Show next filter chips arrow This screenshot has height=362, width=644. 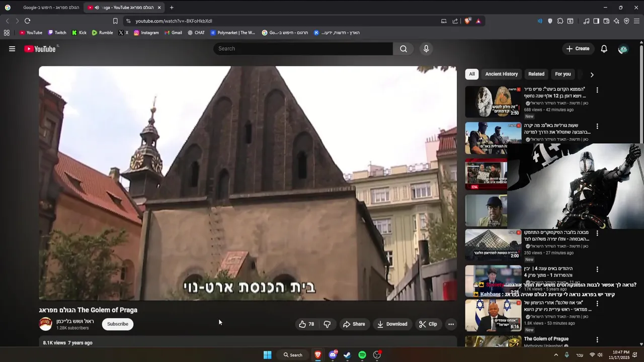(x=592, y=74)
